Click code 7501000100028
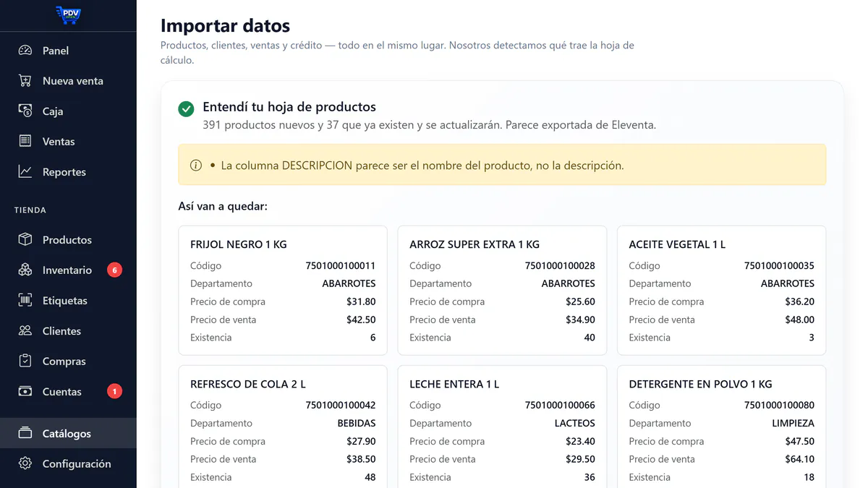Viewport: 868px width, 488px height. [560, 266]
